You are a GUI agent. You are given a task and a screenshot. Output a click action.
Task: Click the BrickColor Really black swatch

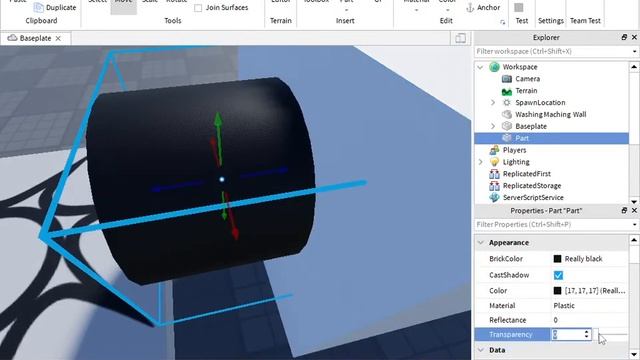(x=557, y=259)
